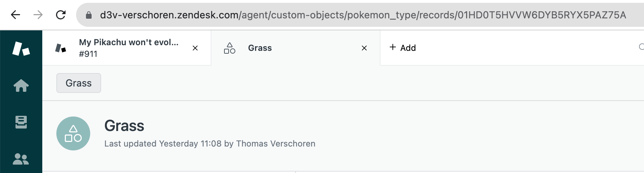Click the round teal Grass record avatar
Image resolution: width=644 pixels, height=173 pixels.
tap(73, 133)
